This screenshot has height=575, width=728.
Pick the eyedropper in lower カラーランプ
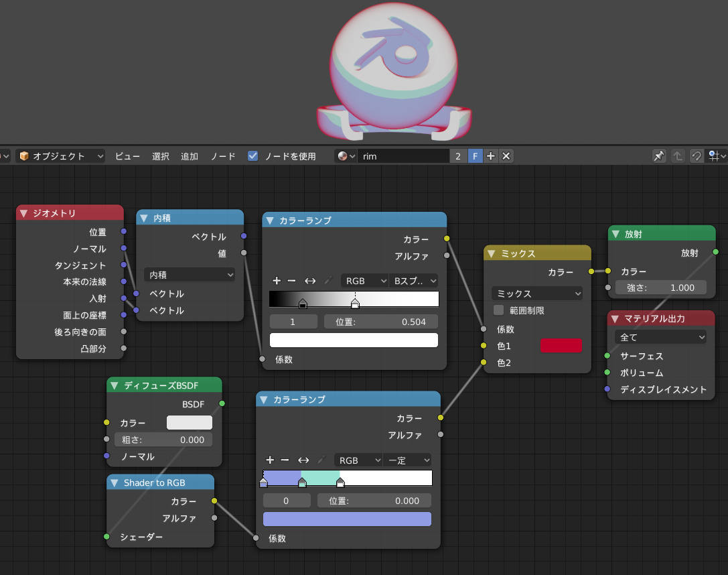(x=321, y=460)
